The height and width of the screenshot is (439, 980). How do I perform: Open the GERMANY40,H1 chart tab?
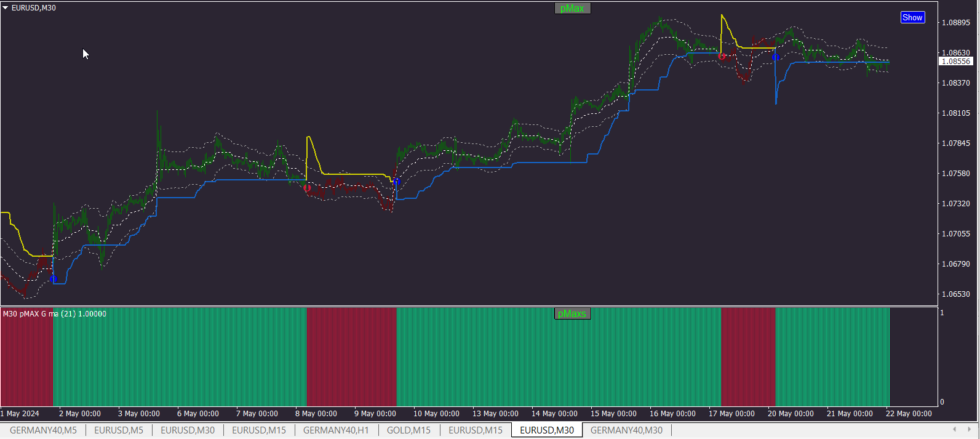click(336, 430)
